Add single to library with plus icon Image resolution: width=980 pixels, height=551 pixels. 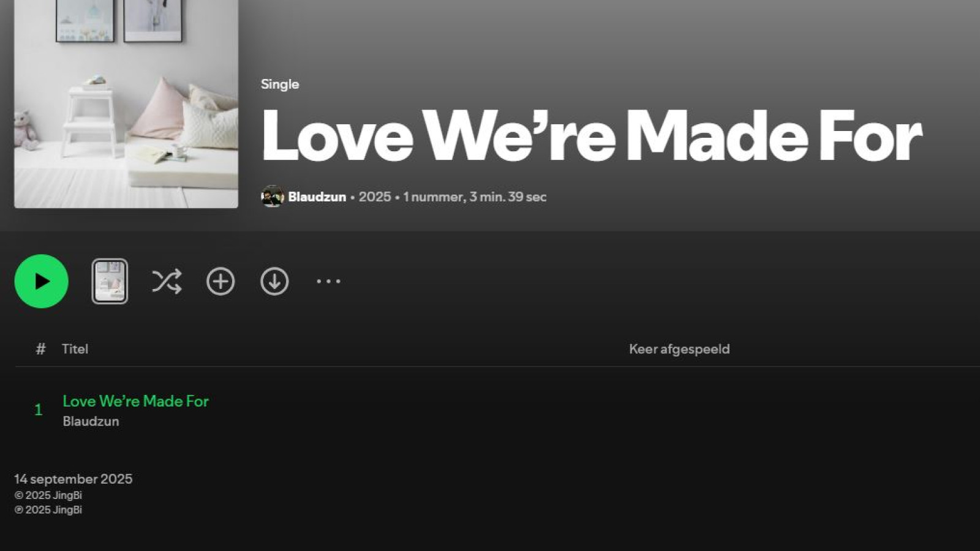coord(221,282)
